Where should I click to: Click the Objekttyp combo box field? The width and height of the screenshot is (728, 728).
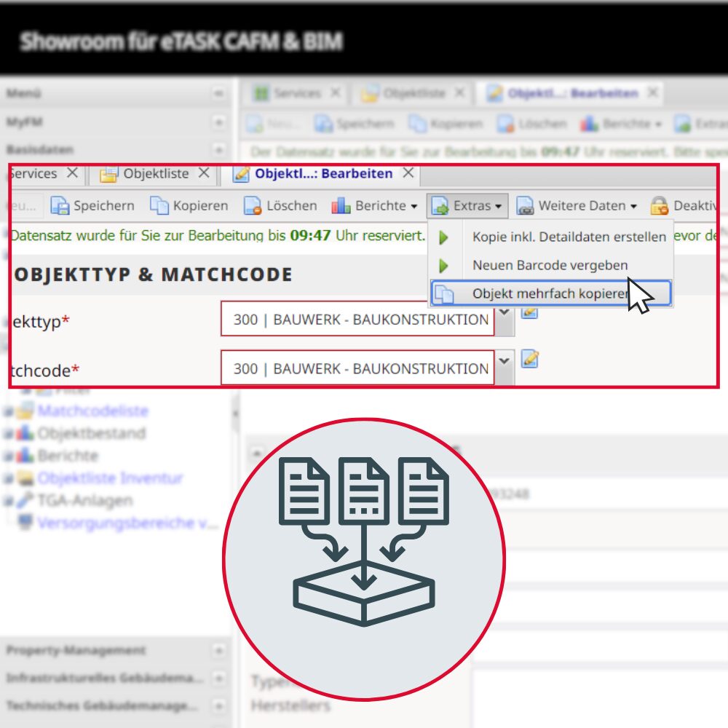point(357,319)
